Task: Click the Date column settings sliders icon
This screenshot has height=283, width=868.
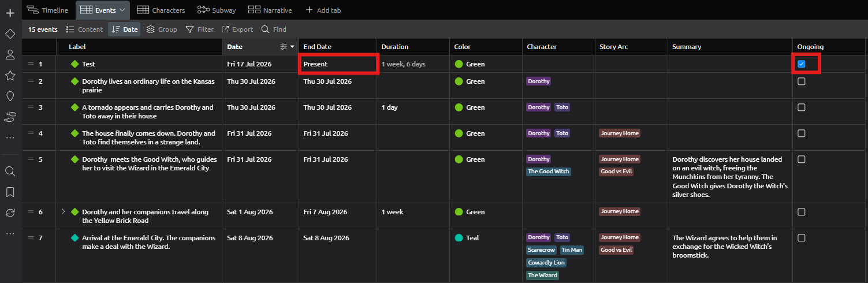Action: [x=283, y=47]
